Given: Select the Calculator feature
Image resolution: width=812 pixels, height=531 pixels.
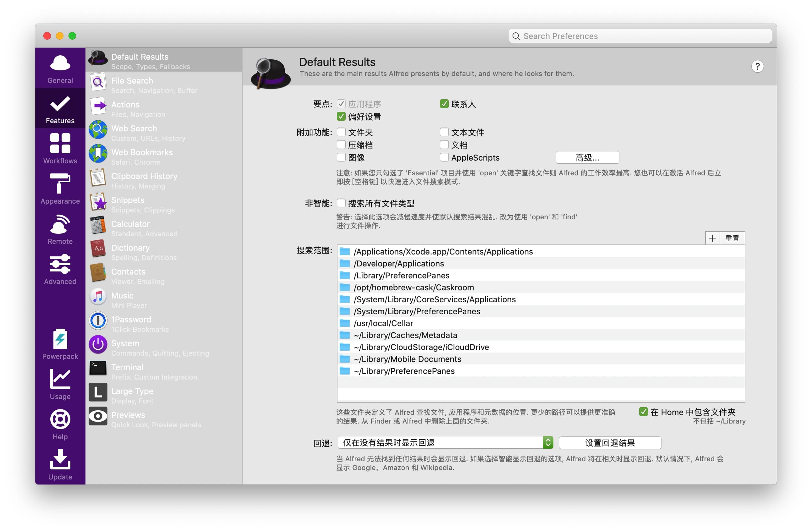Looking at the screenshot, I should (x=130, y=228).
